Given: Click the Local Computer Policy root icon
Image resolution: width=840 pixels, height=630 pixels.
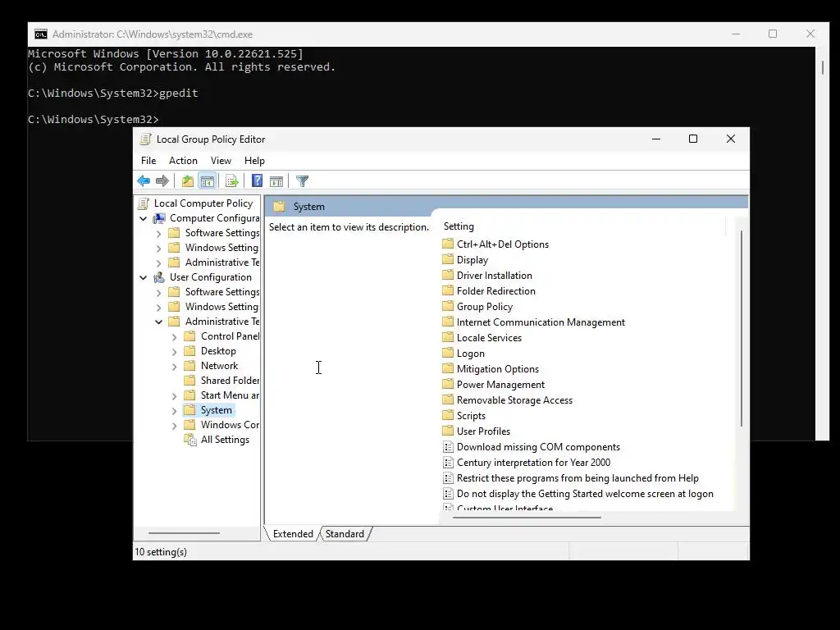Looking at the screenshot, I should (143, 203).
